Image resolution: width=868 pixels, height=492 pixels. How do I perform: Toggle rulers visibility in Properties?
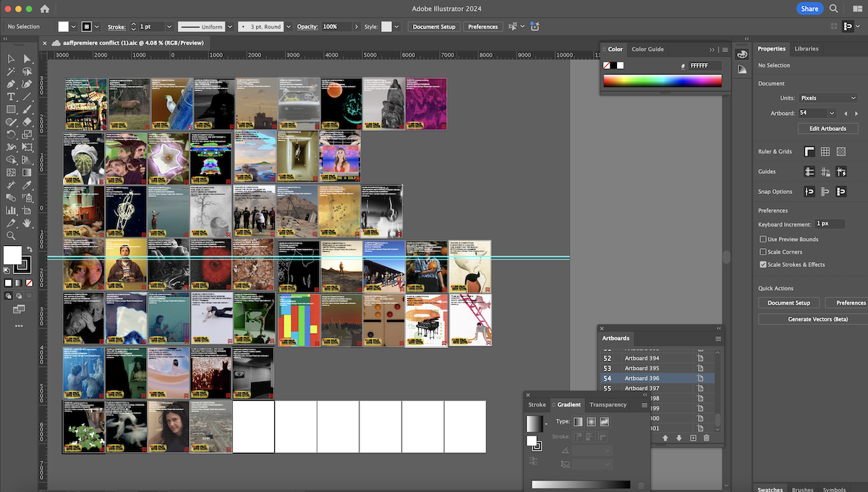[809, 152]
